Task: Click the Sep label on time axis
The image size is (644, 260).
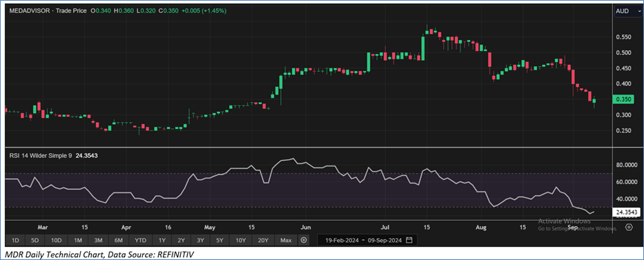Action: (573, 227)
